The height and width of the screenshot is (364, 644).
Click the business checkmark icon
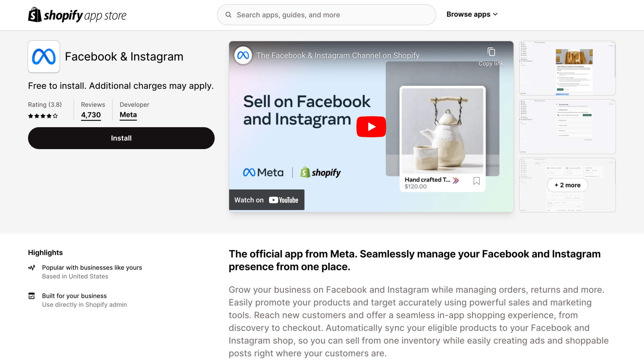click(32, 296)
